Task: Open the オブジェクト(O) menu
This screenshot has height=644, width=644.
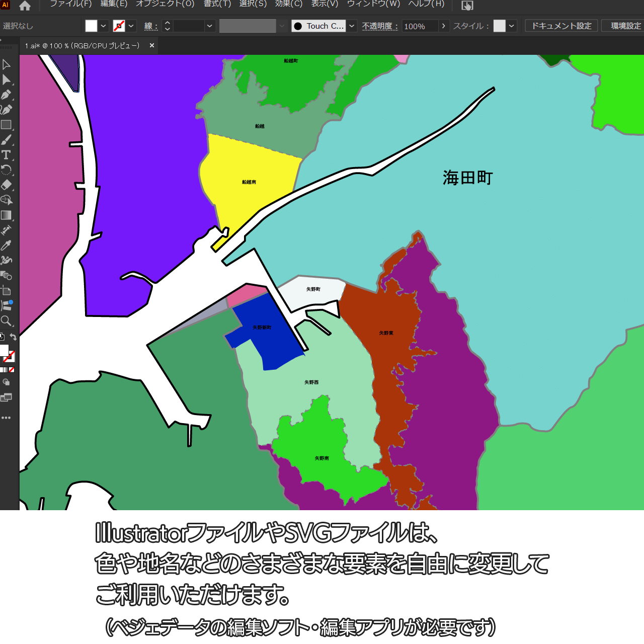Action: click(165, 4)
